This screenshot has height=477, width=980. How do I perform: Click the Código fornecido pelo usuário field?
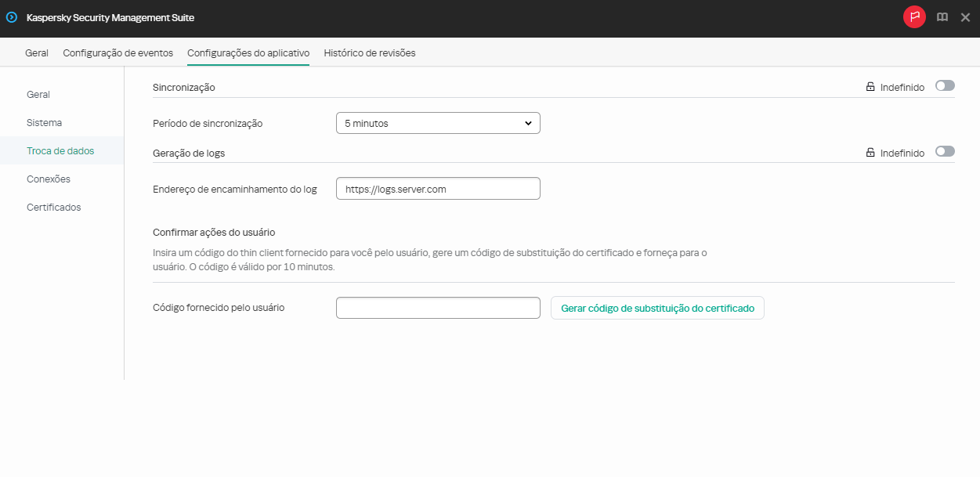437,307
